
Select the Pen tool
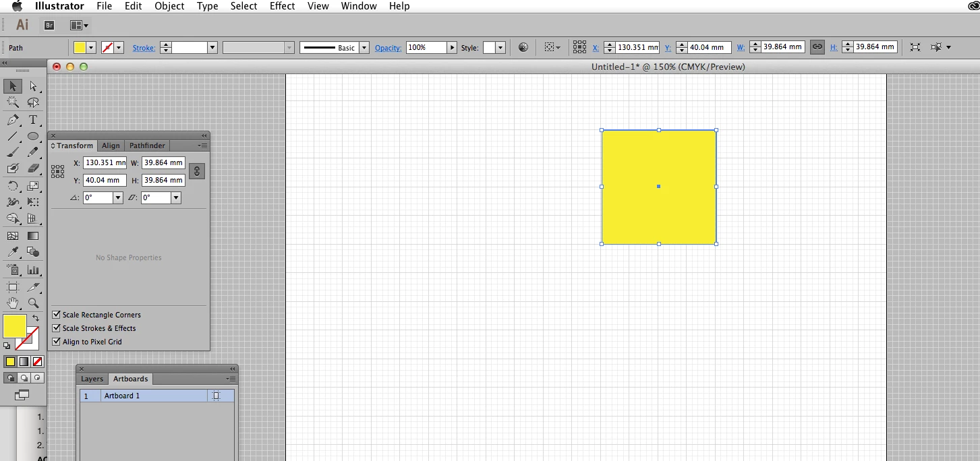[x=13, y=120]
